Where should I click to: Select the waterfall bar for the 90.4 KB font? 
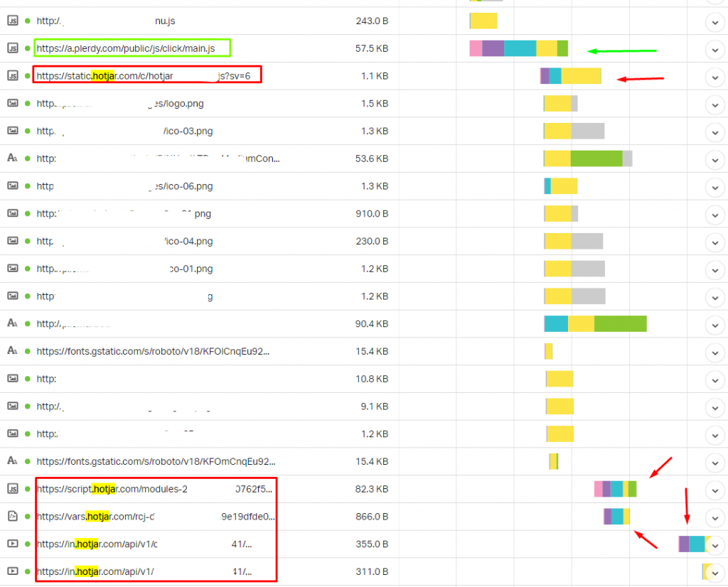pyautogui.click(x=595, y=323)
